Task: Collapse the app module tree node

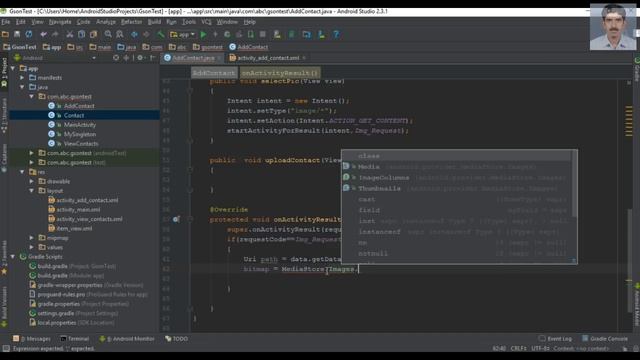Action: click(x=13, y=68)
